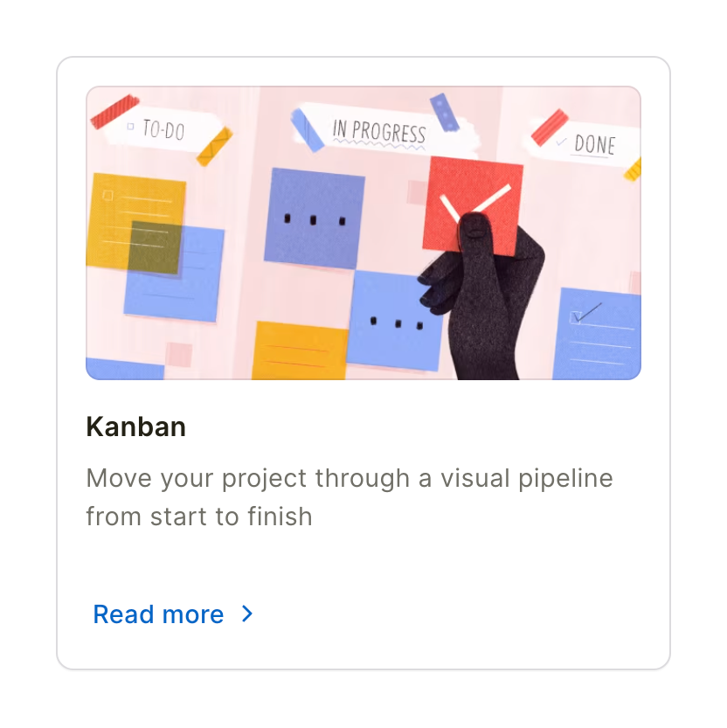727x728 pixels.
Task: Click the Read more link
Action: click(157, 614)
